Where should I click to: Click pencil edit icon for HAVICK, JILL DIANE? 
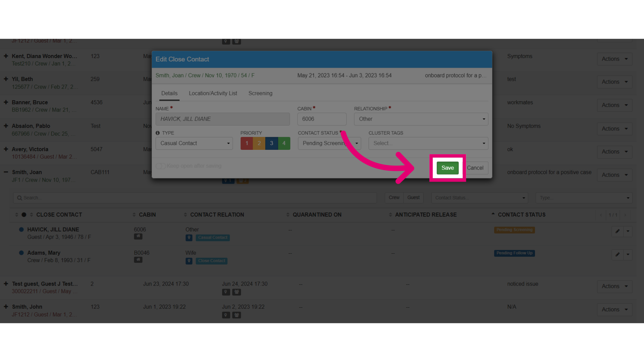[x=618, y=231]
